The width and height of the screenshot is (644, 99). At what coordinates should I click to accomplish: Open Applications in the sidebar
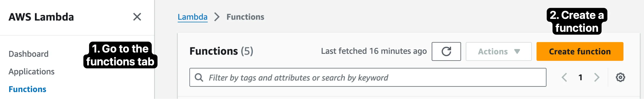[x=32, y=72]
